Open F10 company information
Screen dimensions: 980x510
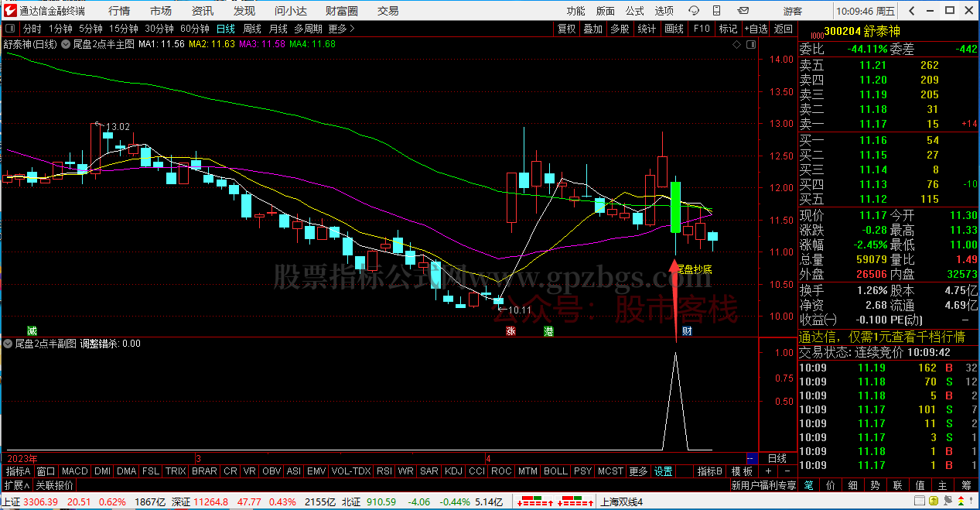[x=702, y=29]
